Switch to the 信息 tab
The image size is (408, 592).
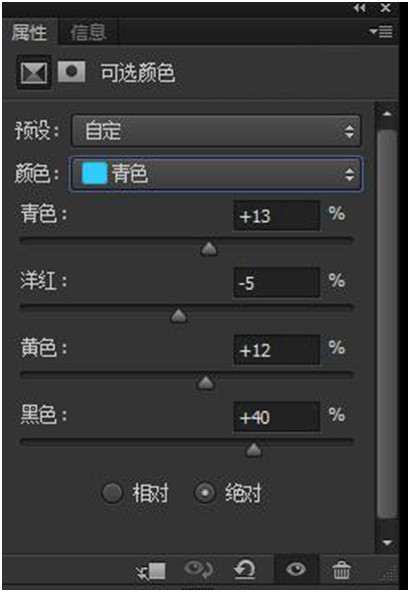pos(88,32)
